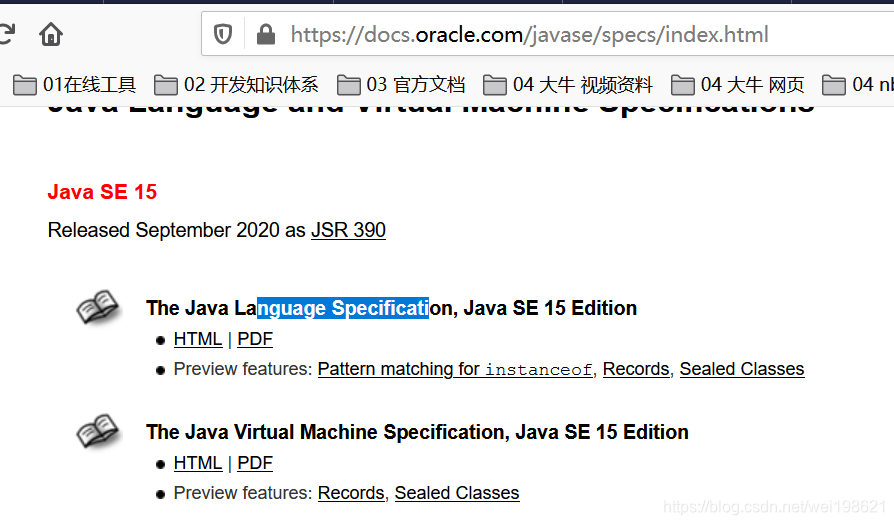Click 'Released September 2020 as' text
This screenshot has height=525, width=894.
point(177,230)
